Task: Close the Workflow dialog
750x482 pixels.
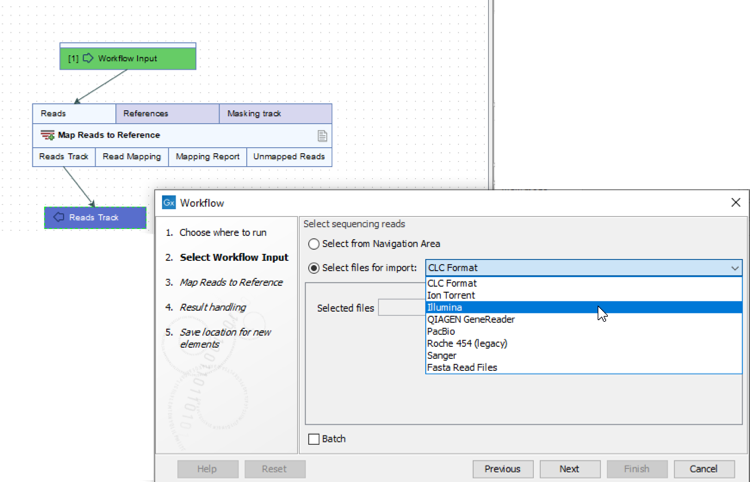Action: [x=736, y=203]
